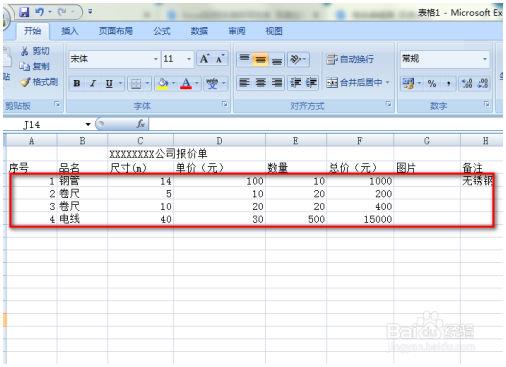Expand the font size dropdown showing 11
506x367 pixels.
pos(177,59)
